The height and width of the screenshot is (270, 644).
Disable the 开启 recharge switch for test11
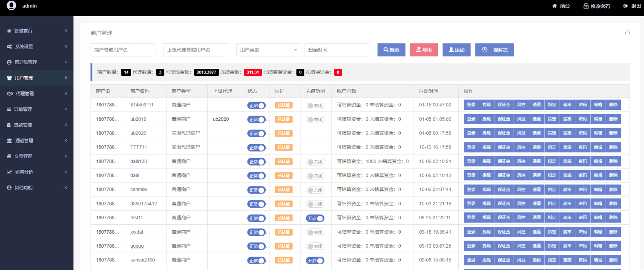315,218
